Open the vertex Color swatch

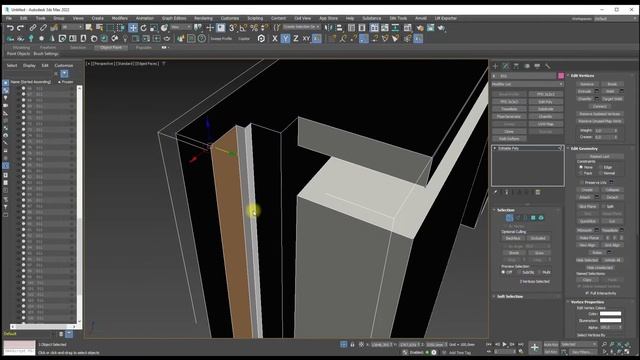610,314
